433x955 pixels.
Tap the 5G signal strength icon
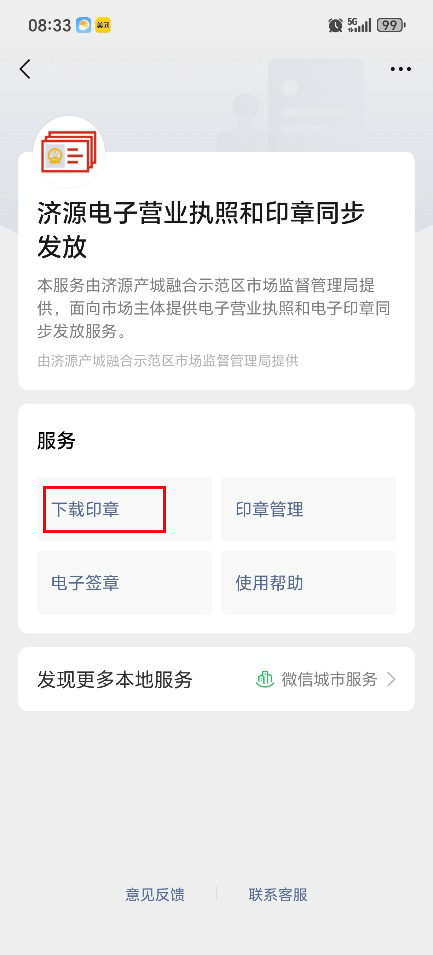click(x=359, y=25)
